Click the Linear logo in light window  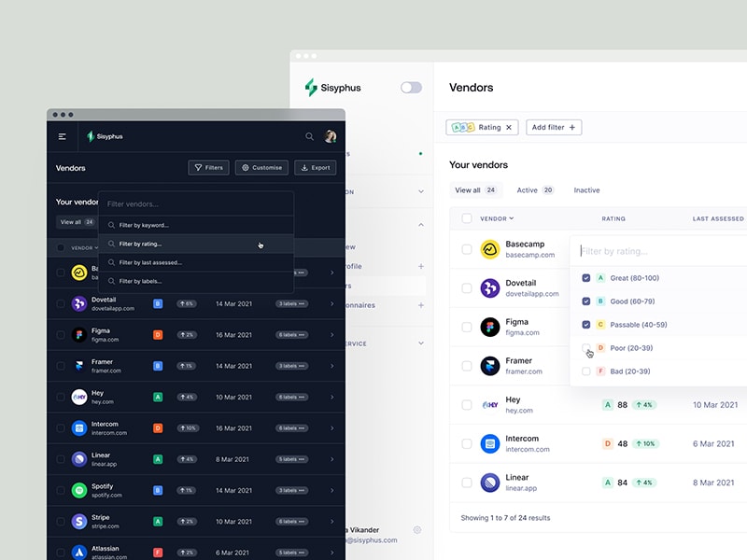(489, 483)
